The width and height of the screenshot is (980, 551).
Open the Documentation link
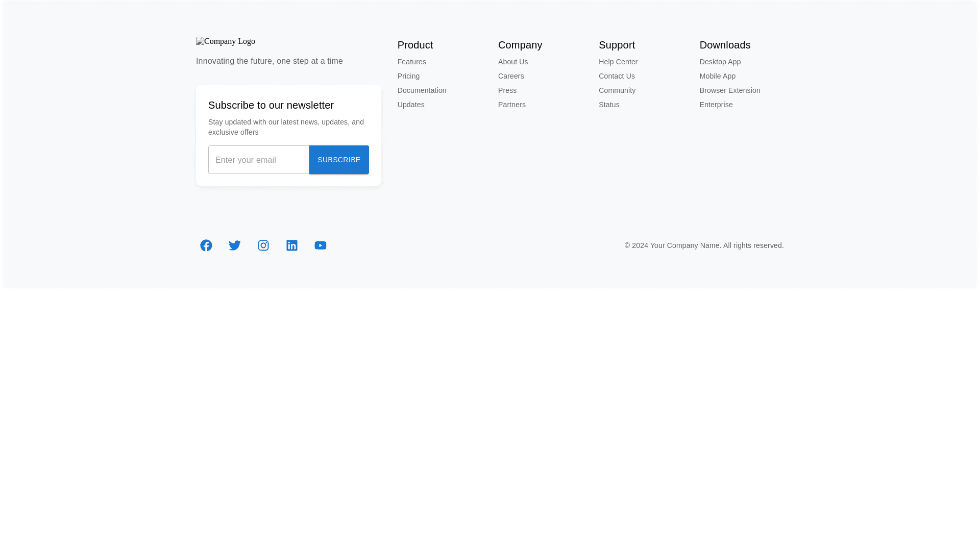pyautogui.click(x=422, y=90)
